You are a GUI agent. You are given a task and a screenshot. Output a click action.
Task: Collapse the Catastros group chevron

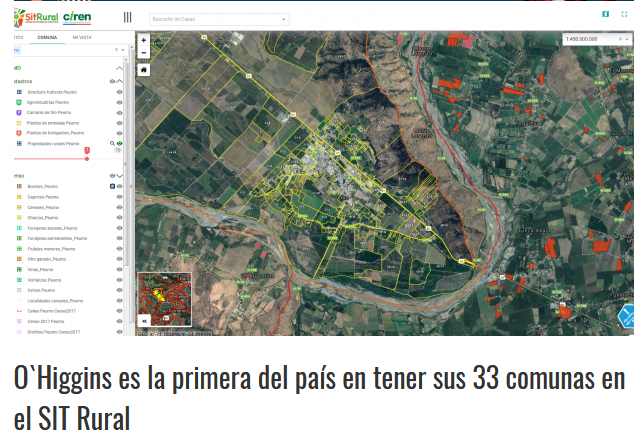pos(119,81)
